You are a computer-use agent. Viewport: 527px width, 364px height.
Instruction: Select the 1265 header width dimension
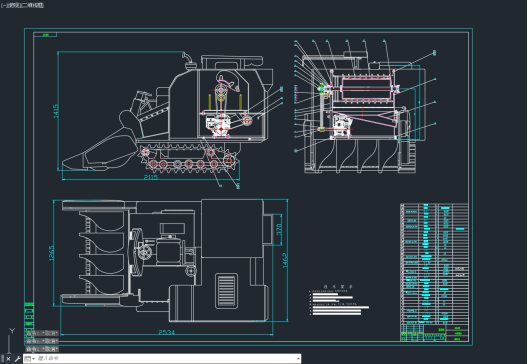[x=51, y=253]
